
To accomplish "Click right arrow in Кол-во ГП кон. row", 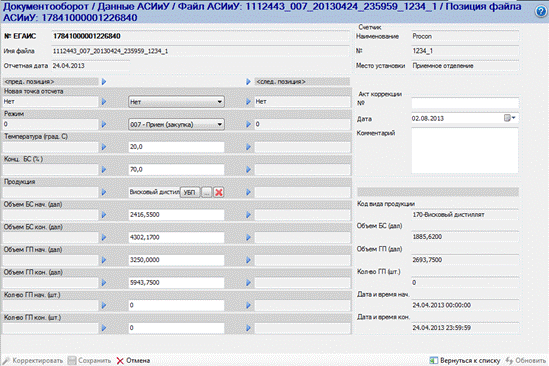I will pos(248,328).
